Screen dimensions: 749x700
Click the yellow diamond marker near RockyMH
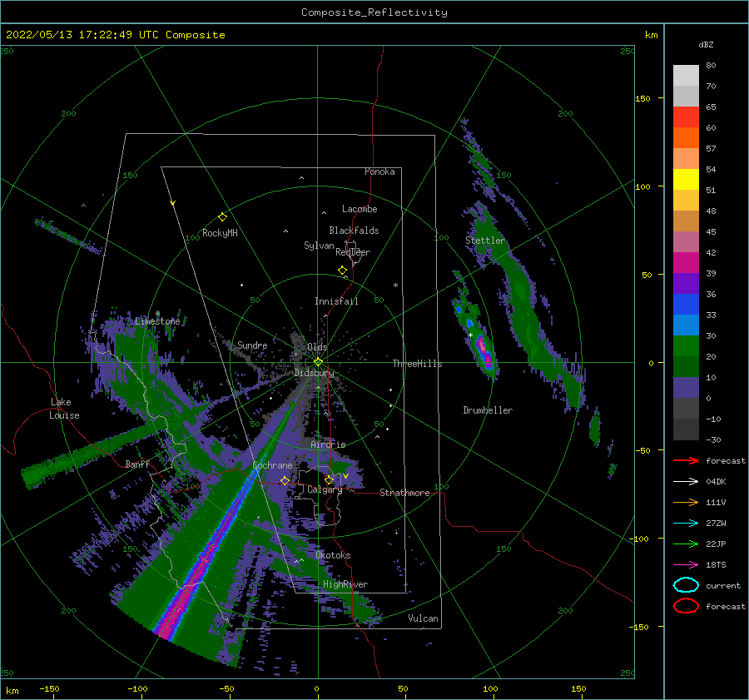click(222, 217)
